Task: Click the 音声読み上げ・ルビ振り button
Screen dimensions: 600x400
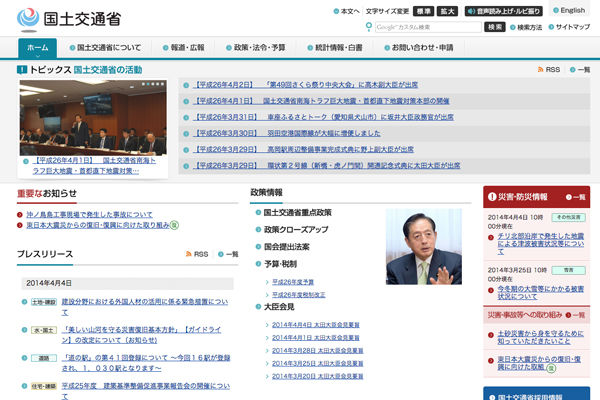Action: point(504,11)
